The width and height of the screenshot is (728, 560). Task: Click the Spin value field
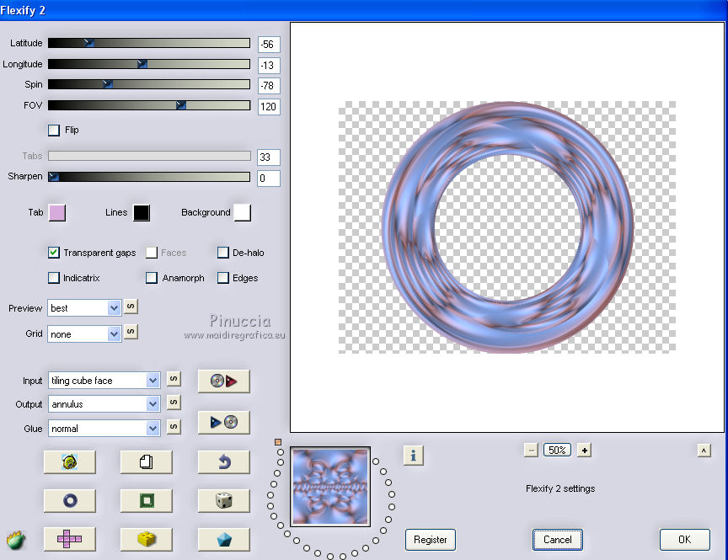point(269,86)
